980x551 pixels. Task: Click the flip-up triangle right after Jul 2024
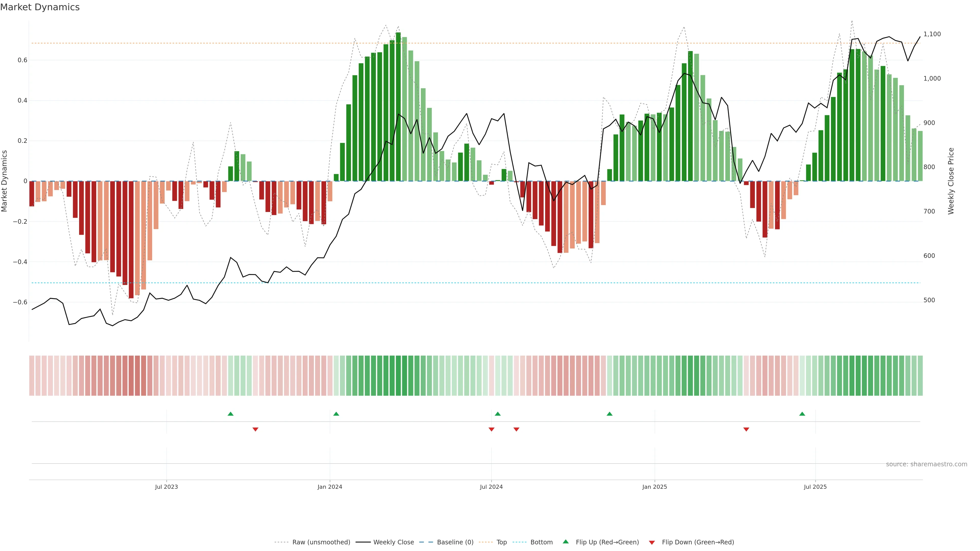(498, 414)
